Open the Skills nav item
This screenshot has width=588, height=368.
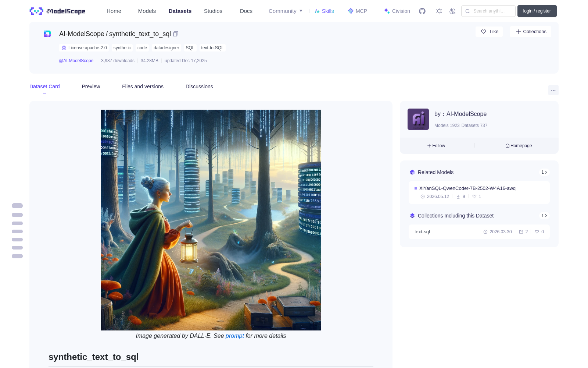pos(324,11)
